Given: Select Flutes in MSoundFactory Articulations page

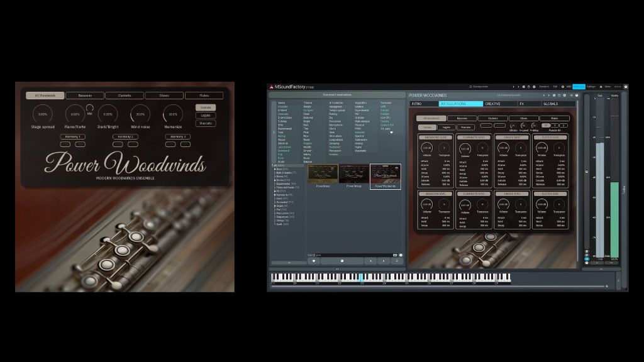Looking at the screenshot, I should (x=554, y=118).
